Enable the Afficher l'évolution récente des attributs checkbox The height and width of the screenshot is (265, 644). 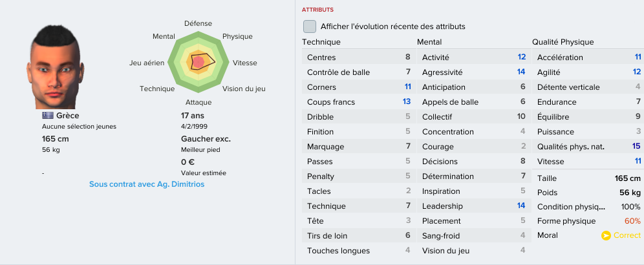[x=309, y=26]
